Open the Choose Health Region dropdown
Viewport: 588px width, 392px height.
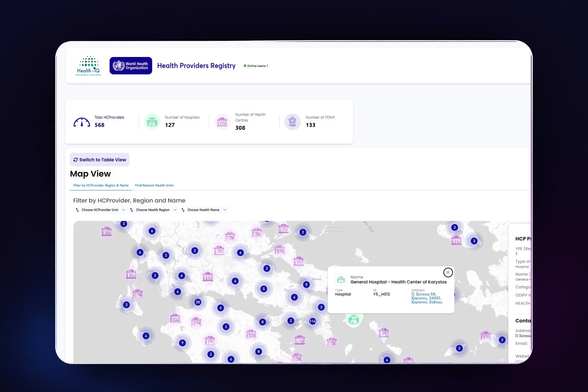click(153, 210)
